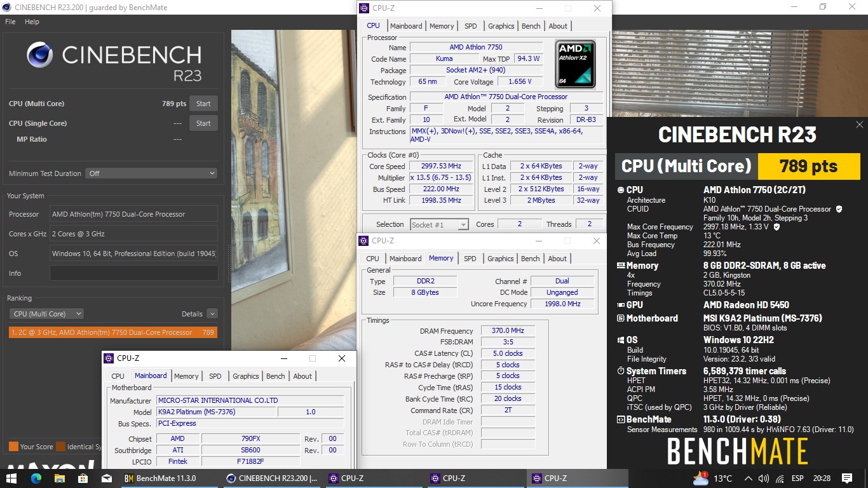
Task: Select the ranking row for AMD Athlon 7750
Action: 113,332
